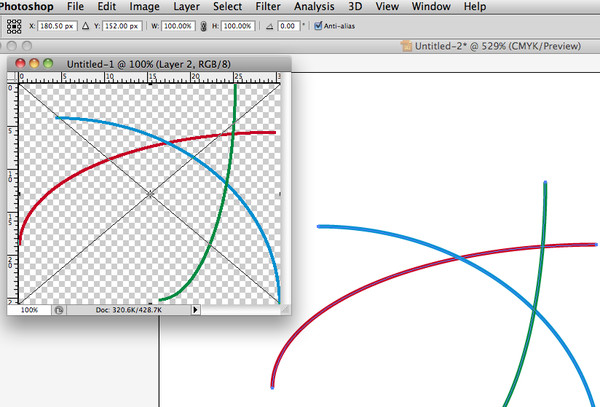
Task: Toggle the Anti-alias checkbox
Action: tap(318, 26)
